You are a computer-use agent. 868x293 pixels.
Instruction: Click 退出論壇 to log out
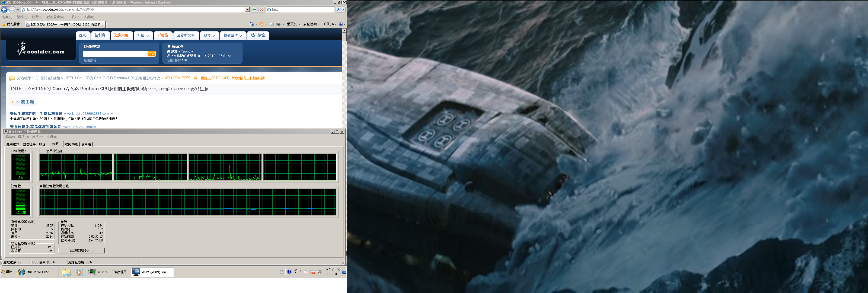tap(258, 35)
